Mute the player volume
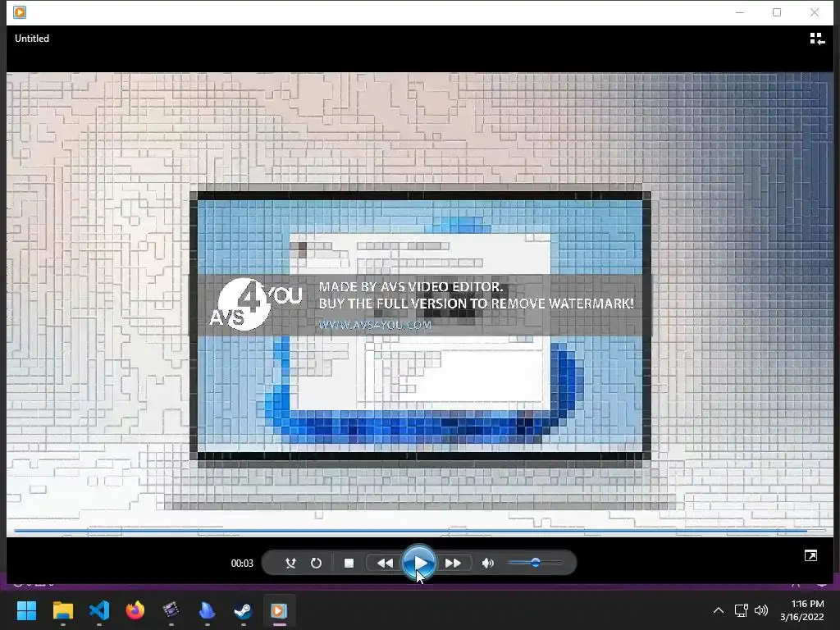This screenshot has width=840, height=630. click(x=487, y=563)
